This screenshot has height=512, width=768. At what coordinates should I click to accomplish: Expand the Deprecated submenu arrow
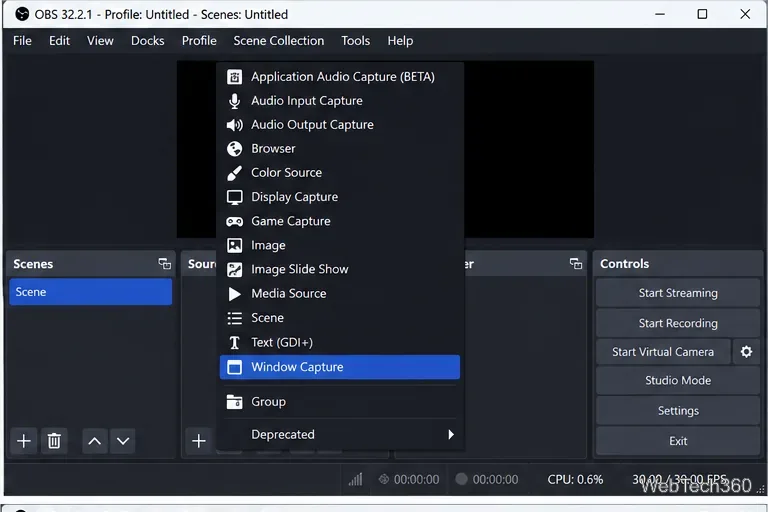(x=451, y=435)
